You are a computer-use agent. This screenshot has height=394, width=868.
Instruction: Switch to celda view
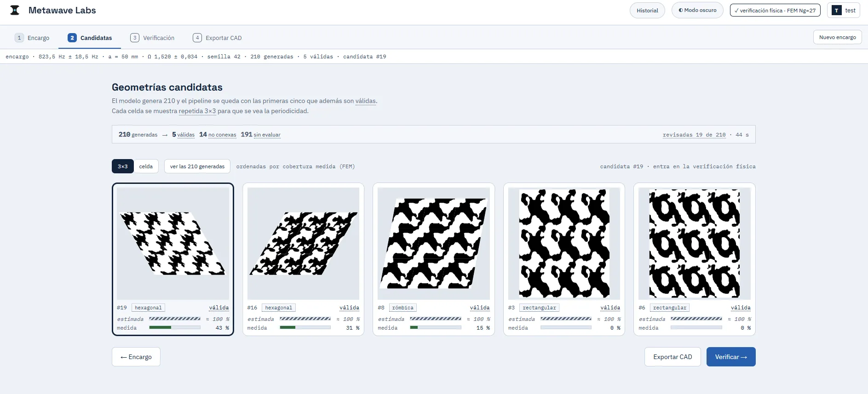[x=146, y=166]
